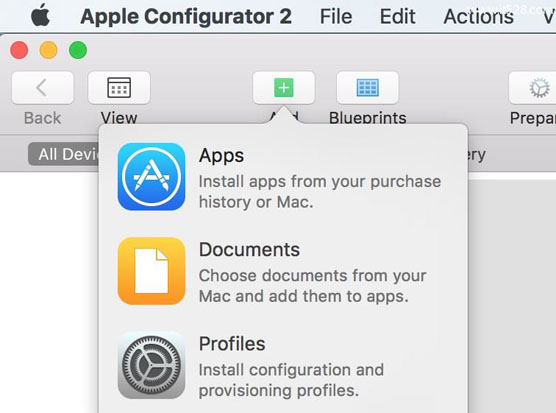Screen dimensions: 556x413
Task: Minimize window with yellow button
Action: point(49,50)
